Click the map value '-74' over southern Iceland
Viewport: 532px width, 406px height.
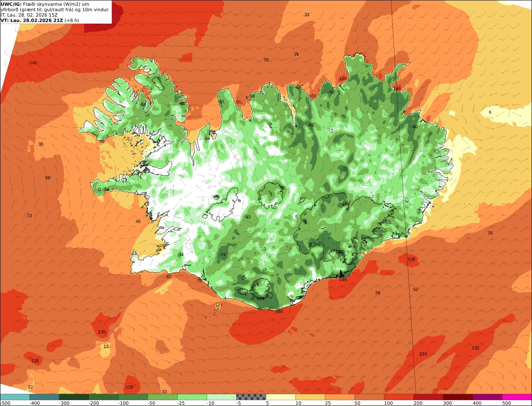tap(222, 254)
